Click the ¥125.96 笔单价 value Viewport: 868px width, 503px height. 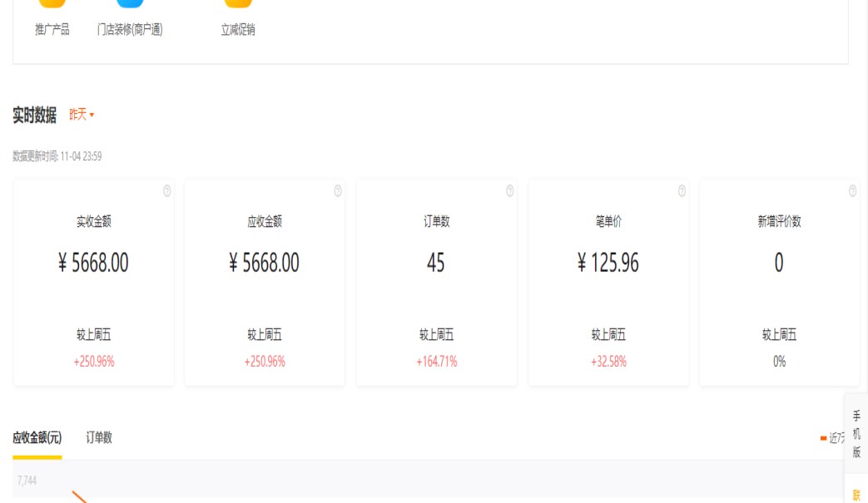click(608, 264)
